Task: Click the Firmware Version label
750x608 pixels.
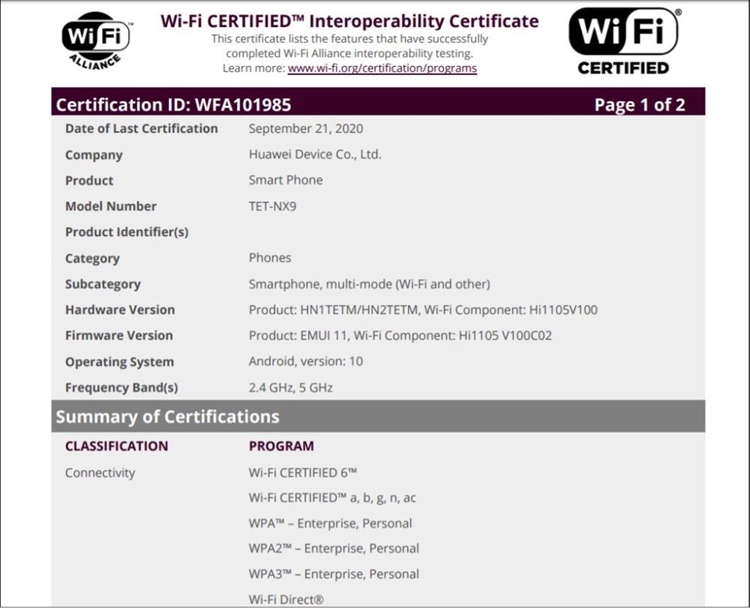Action: tap(119, 335)
